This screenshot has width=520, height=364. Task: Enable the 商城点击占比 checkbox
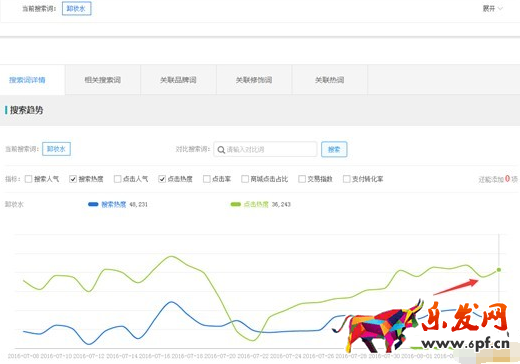click(245, 179)
